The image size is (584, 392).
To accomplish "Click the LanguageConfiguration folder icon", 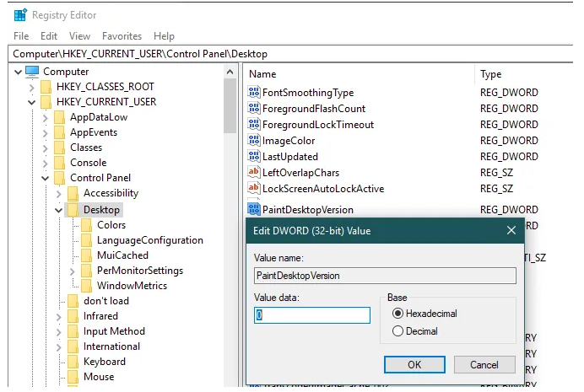I will pyautogui.click(x=86, y=240).
